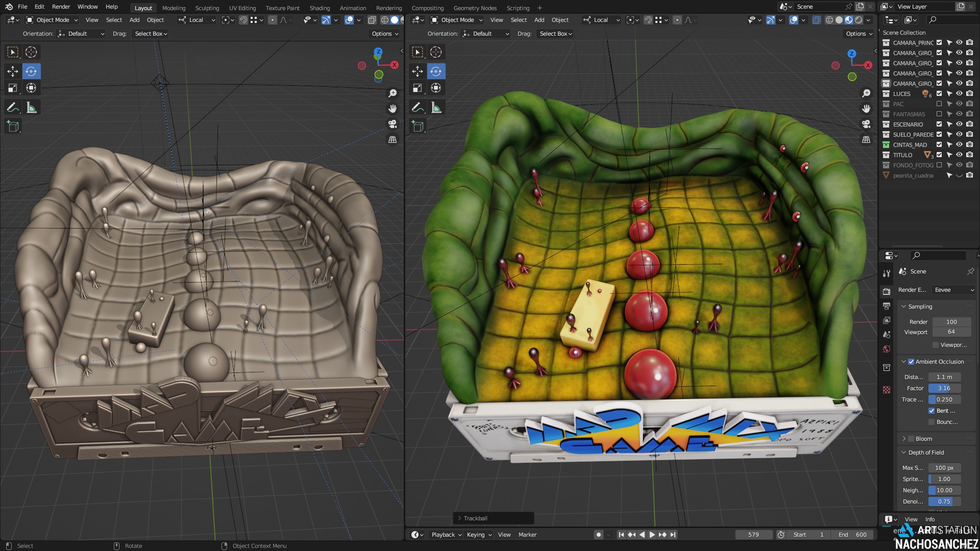Select the Scale tool in the left viewport
The image size is (980, 551).
13,88
